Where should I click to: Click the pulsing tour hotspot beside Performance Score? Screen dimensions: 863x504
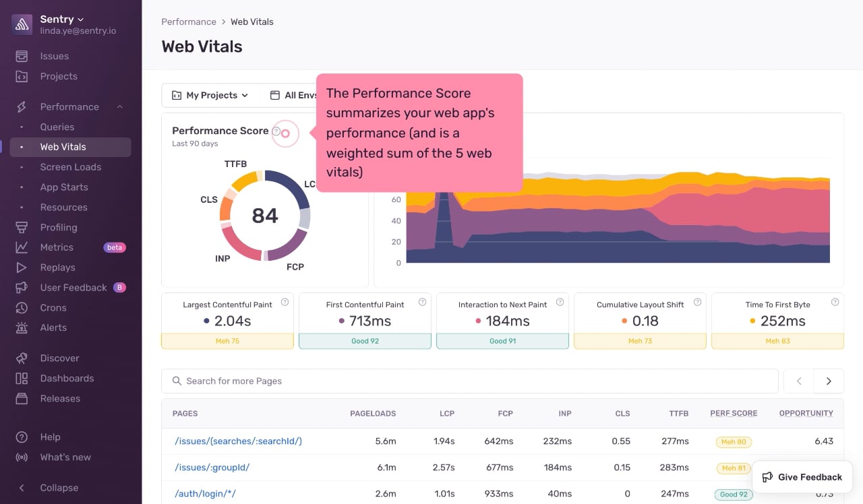285,133
